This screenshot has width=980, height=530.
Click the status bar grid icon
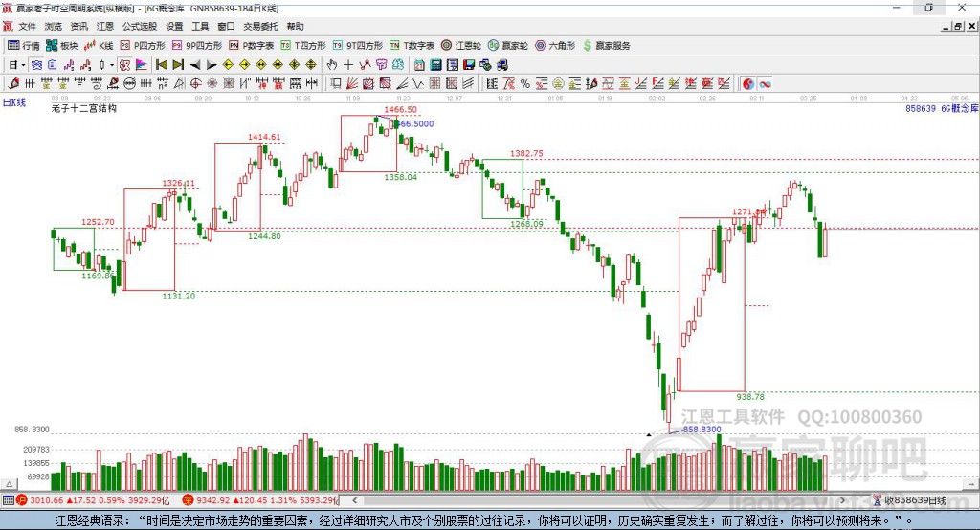[x=8, y=500]
